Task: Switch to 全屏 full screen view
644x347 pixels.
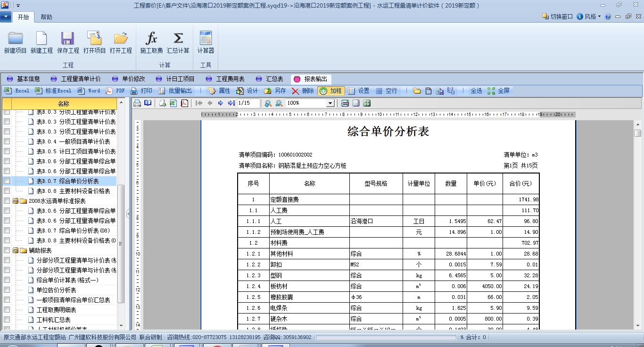Action: click(499, 91)
